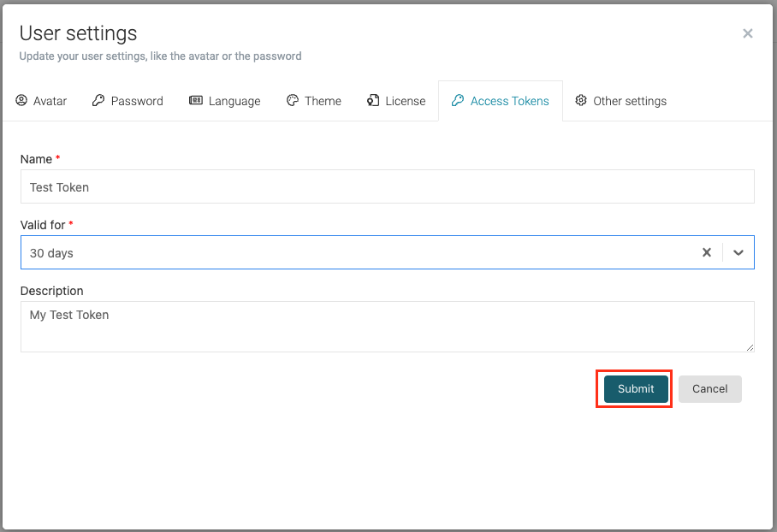The width and height of the screenshot is (777, 532).
Task: Go to the Theme tab label
Action: point(323,101)
